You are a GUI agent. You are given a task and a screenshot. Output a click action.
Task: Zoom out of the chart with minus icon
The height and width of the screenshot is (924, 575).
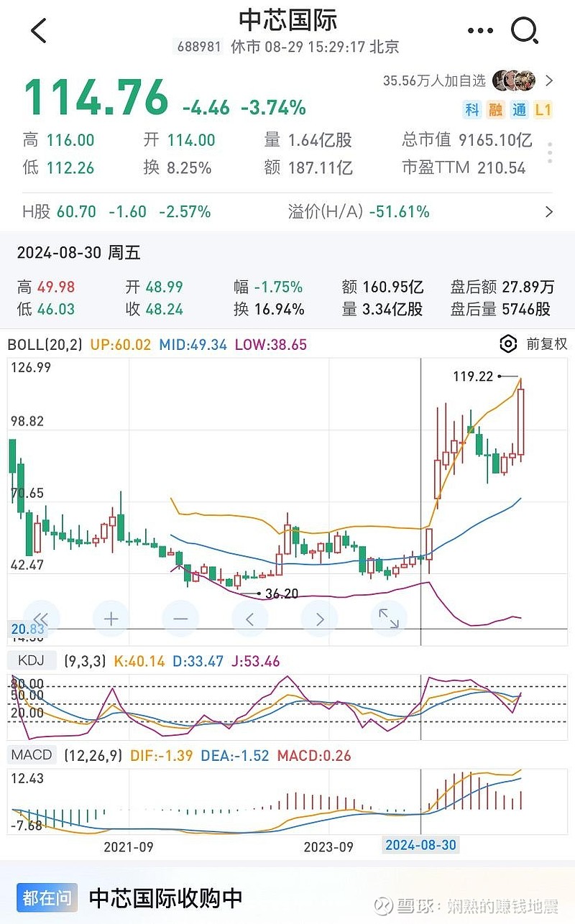[x=180, y=618]
